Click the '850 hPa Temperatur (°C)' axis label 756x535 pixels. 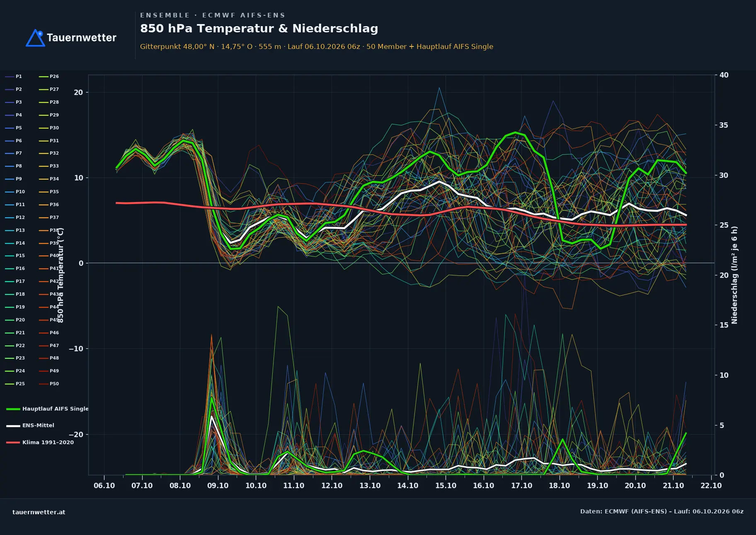click(x=61, y=275)
